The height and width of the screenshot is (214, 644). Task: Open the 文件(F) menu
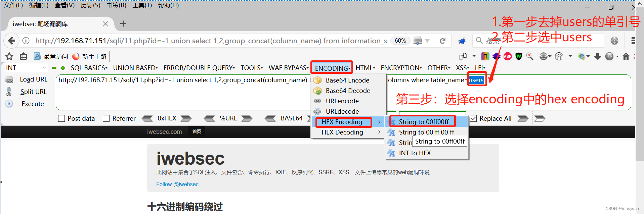13,5
